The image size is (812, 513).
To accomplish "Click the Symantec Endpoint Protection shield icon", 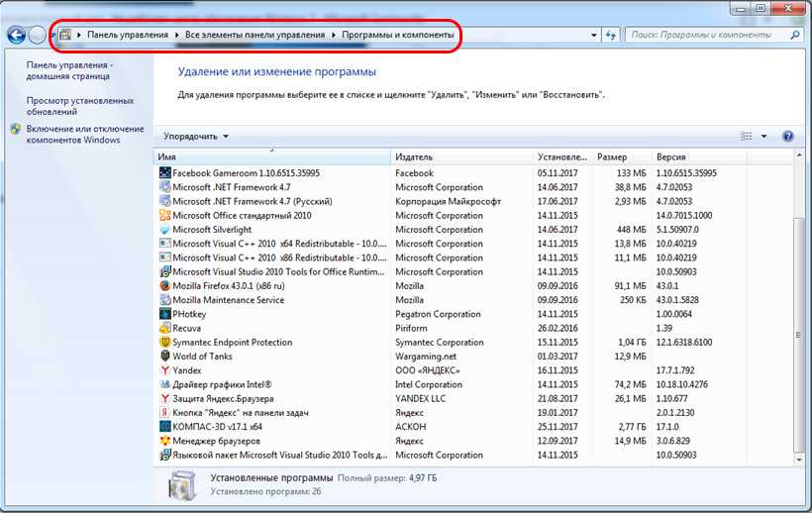I will click(164, 342).
